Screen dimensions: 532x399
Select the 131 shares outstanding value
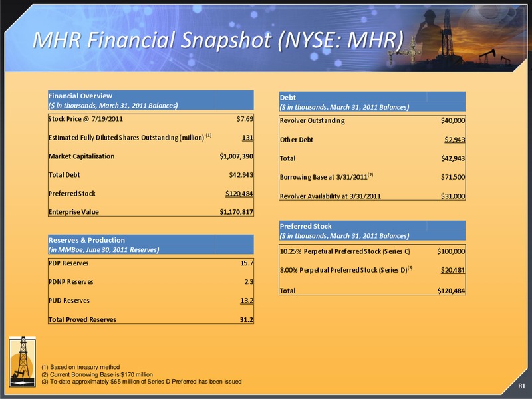(247, 138)
